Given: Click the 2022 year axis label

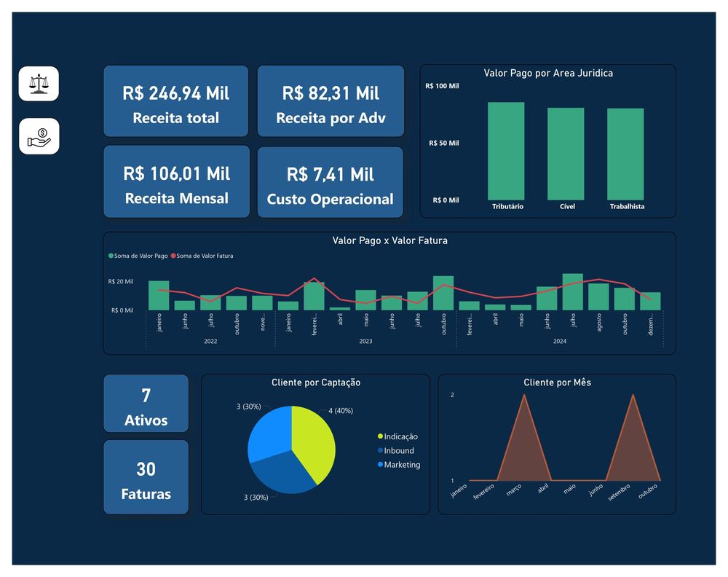Looking at the screenshot, I should [x=210, y=341].
